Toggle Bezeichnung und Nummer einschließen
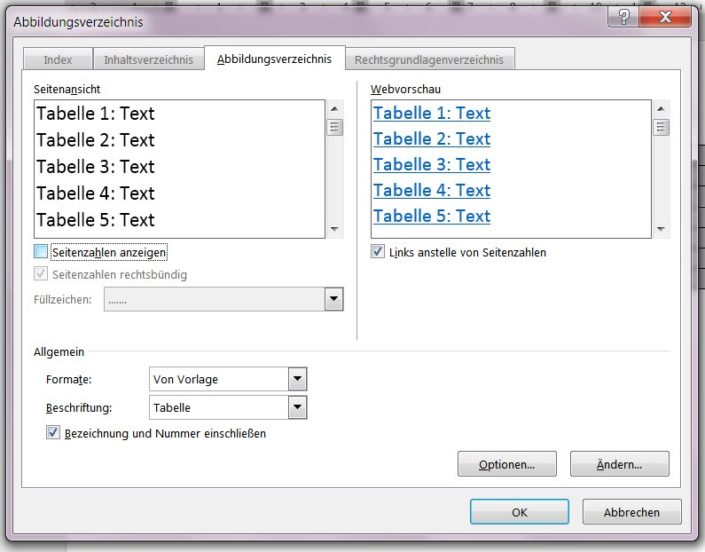The height and width of the screenshot is (552, 705). [x=53, y=432]
